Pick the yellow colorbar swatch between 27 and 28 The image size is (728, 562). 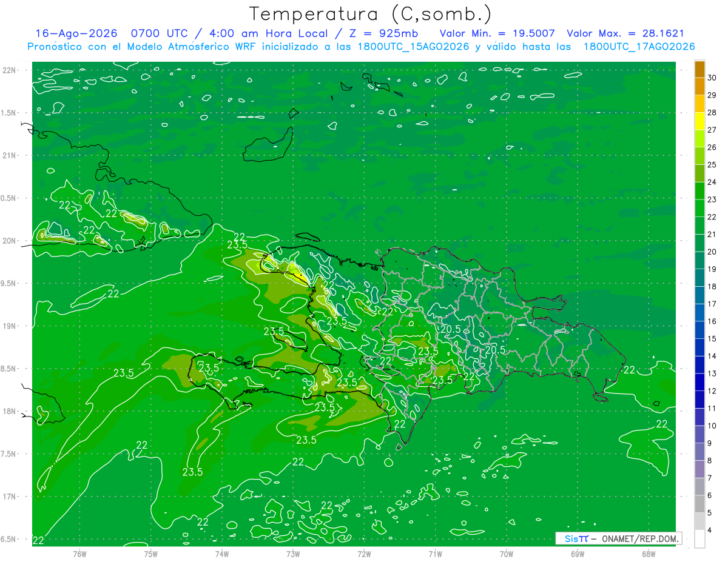pos(699,122)
